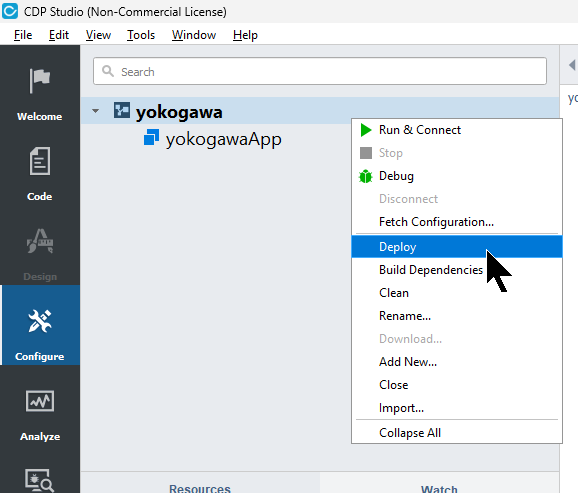Click the greyed Disconnect menu entry
Screen dimensions: 578x493
point(457,199)
